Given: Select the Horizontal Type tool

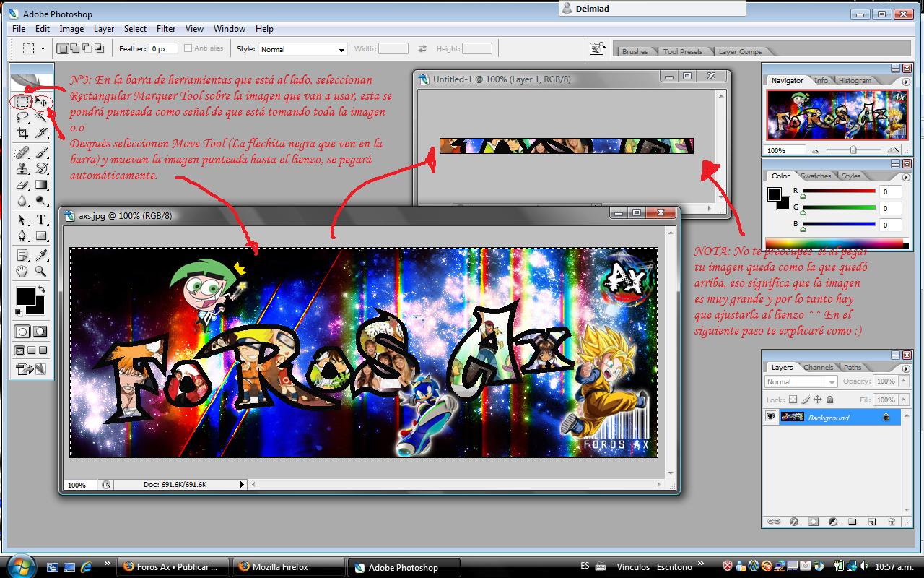Looking at the screenshot, I should [x=42, y=220].
